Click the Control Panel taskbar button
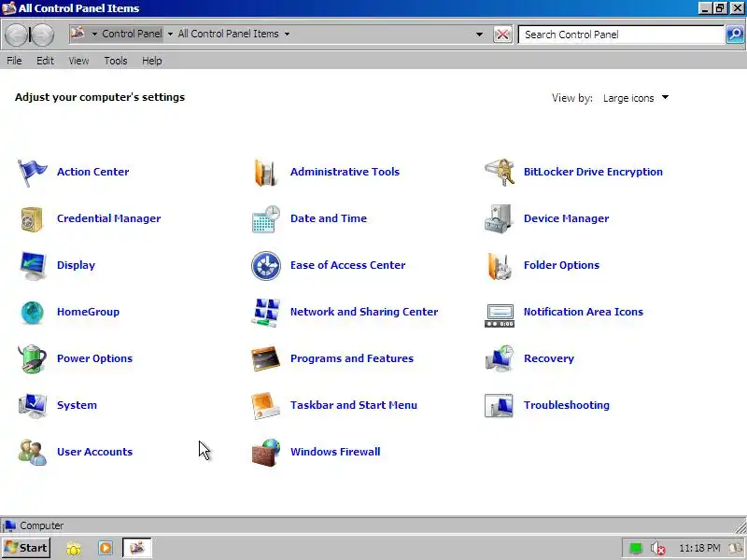This screenshot has width=747, height=560. coord(137,548)
